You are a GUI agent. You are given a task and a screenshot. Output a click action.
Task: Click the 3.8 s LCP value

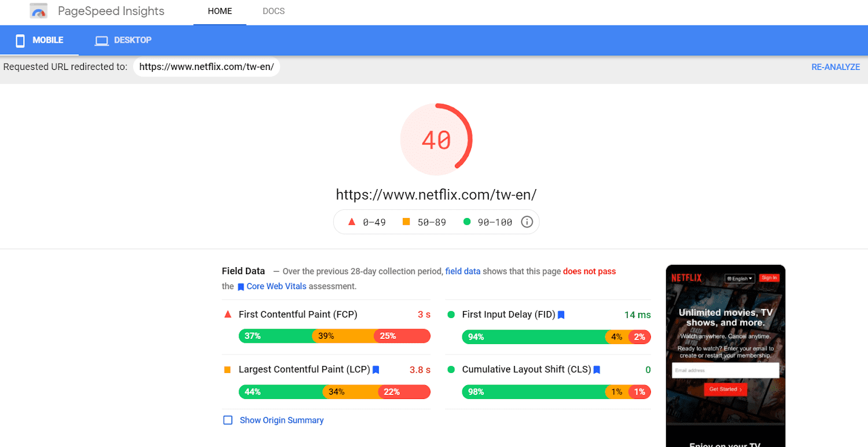420,370
